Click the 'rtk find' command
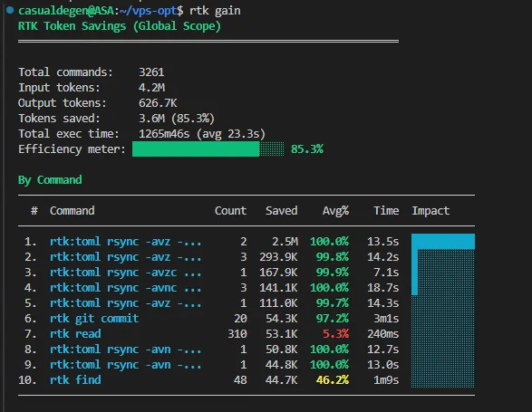The width and height of the screenshot is (532, 412). (75, 379)
